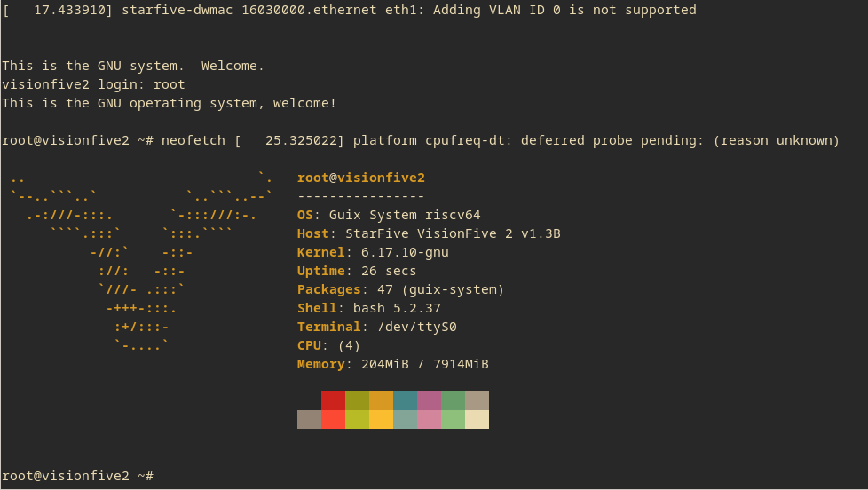Select the olive green swatch in top row
Image resolution: width=868 pixels, height=490 pixels.
coord(357,400)
